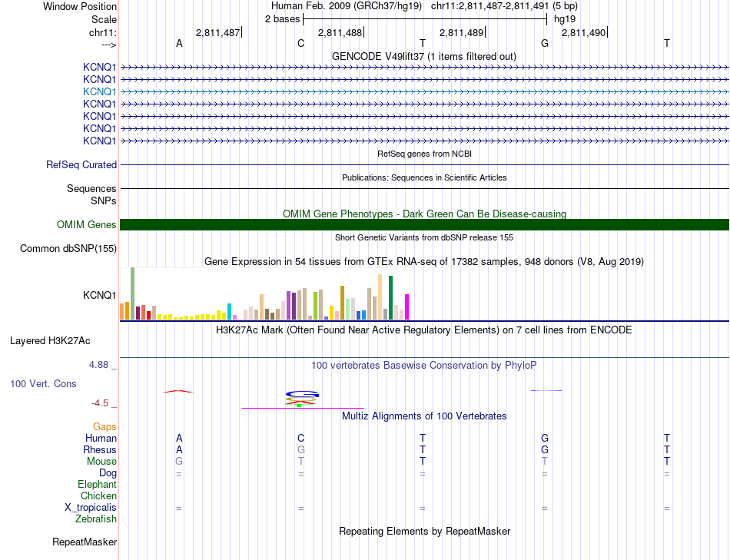Open the RefSeq Curated track label
The height and width of the screenshot is (560, 730).
pyautogui.click(x=81, y=165)
